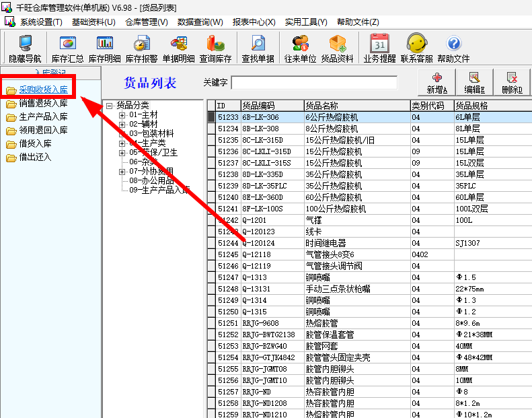Open 库存汇总 from the toolbar
Viewport: 532px width, 418px height.
[x=67, y=48]
